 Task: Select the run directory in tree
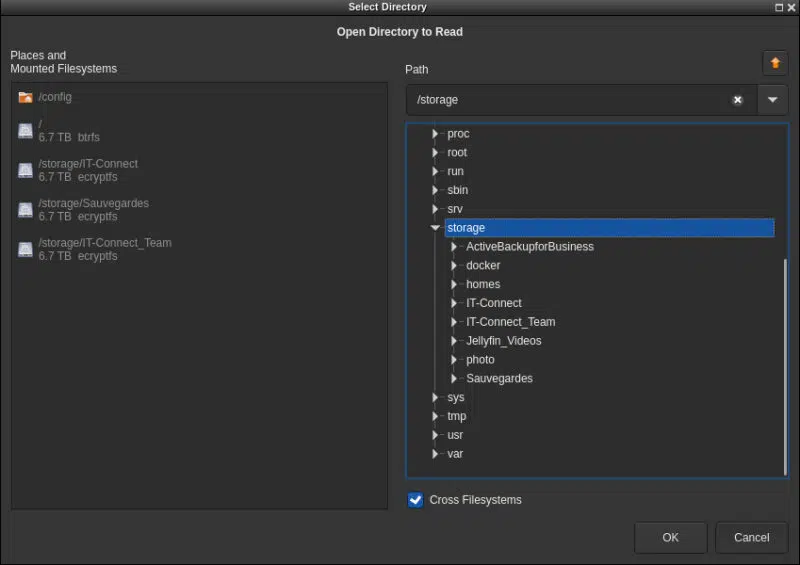coord(455,171)
